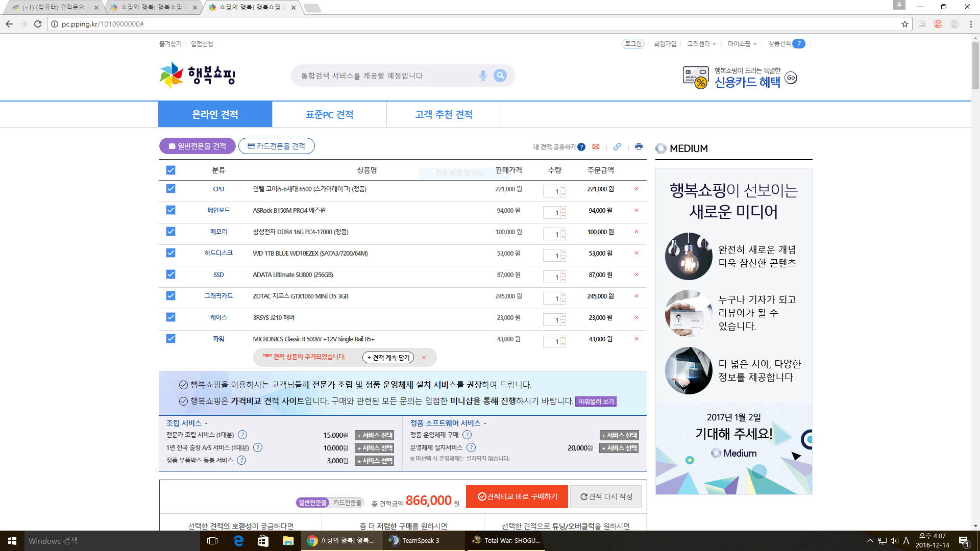Share the estimate via the email envelope icon
The width and height of the screenshot is (980, 551).
click(x=596, y=147)
